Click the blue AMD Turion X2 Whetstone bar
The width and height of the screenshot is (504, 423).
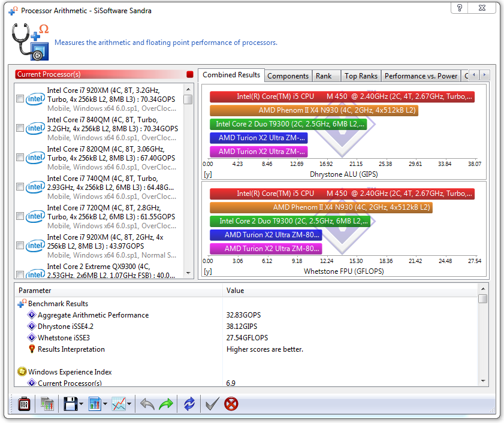(x=266, y=235)
